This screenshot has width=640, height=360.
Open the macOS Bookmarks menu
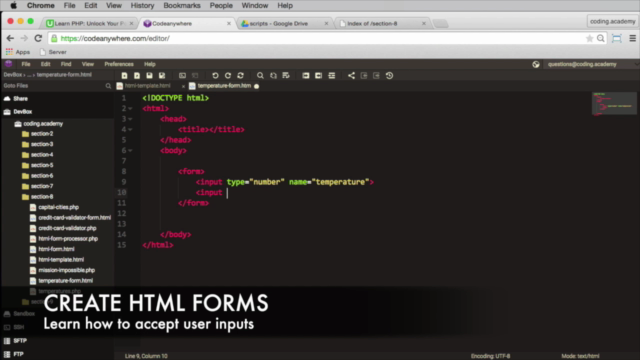[x=182, y=6]
